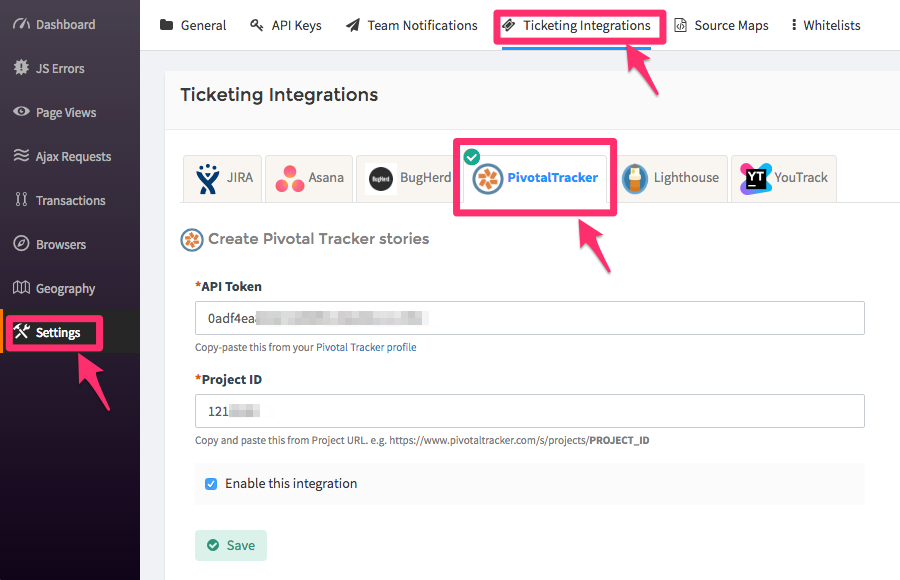Click the Lighthouse logo icon
The height and width of the screenshot is (580, 900).
[x=635, y=179]
